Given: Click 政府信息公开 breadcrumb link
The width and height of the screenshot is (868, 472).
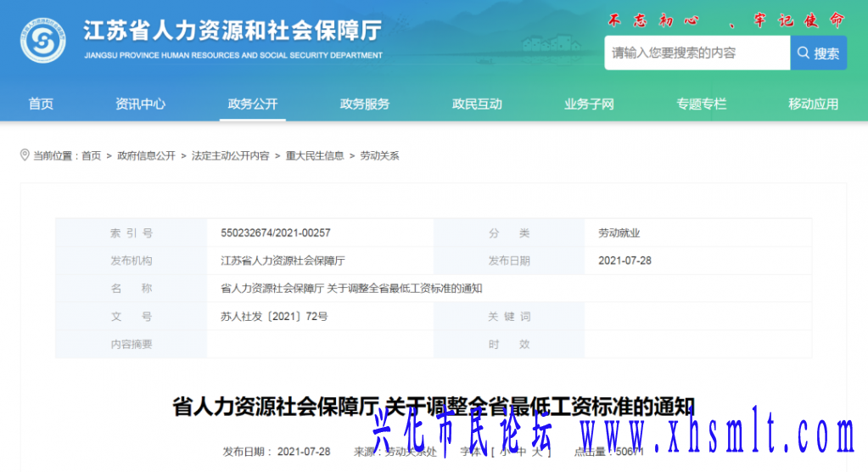Looking at the screenshot, I should coord(146,155).
